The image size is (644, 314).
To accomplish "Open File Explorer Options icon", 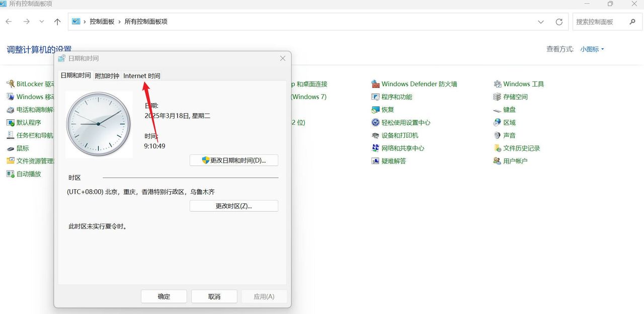I will pyautogui.click(x=10, y=161).
